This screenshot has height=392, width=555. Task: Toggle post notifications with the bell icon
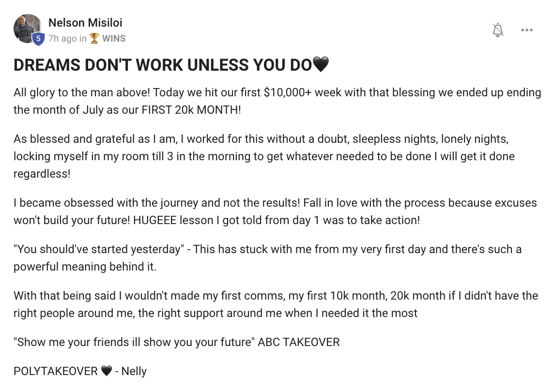click(498, 30)
